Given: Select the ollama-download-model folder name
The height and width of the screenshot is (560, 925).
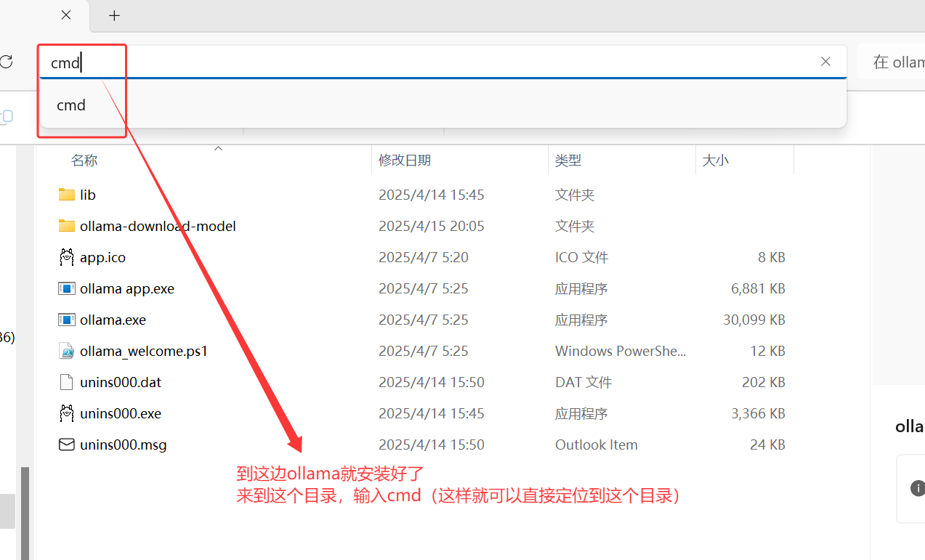Looking at the screenshot, I should 158,226.
